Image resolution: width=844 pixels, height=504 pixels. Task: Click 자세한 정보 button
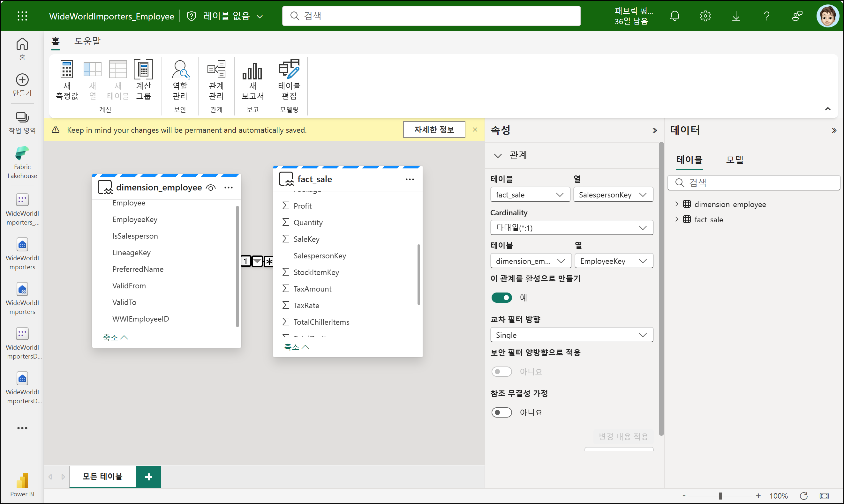[434, 130]
